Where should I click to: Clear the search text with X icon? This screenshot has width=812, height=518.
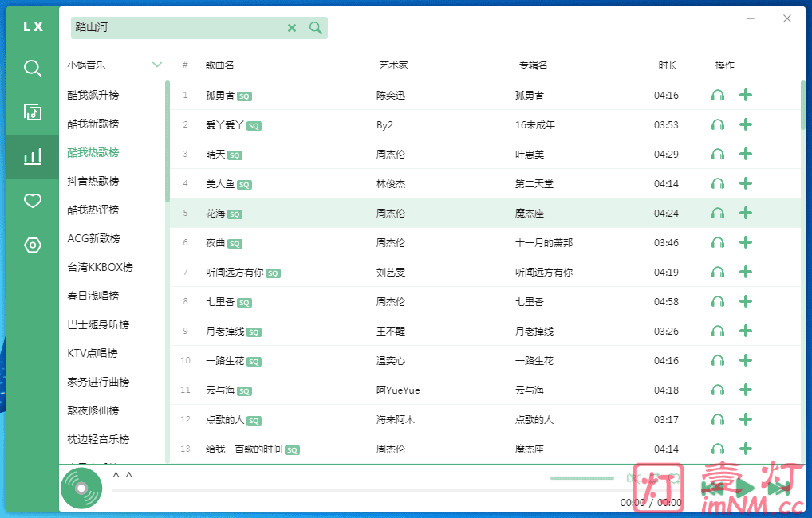coord(292,28)
